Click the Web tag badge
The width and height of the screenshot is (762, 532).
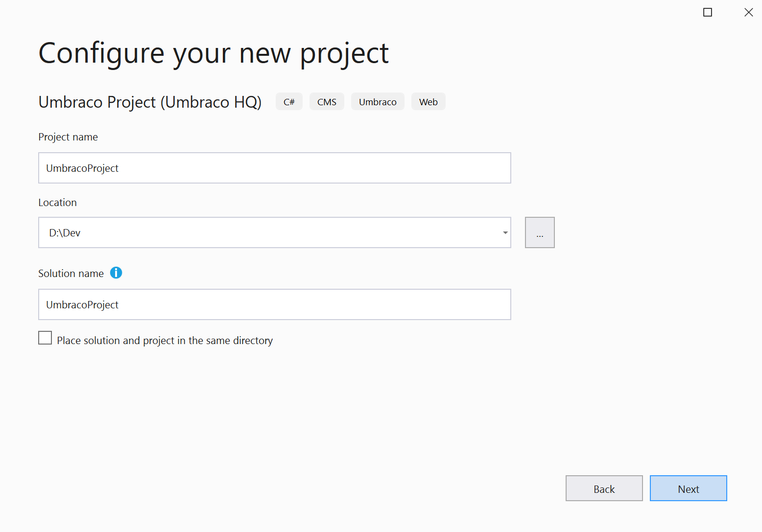pos(428,102)
